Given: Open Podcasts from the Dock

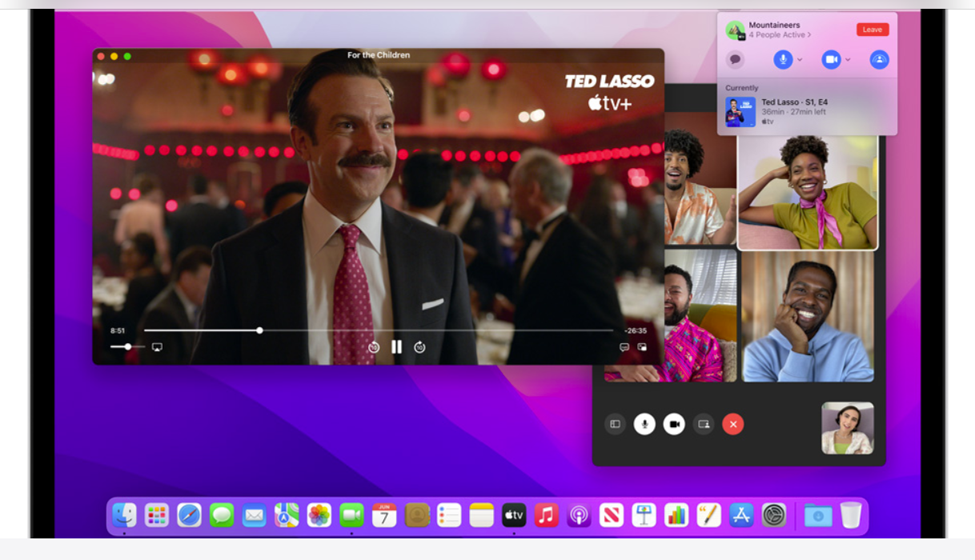Looking at the screenshot, I should tap(579, 515).
